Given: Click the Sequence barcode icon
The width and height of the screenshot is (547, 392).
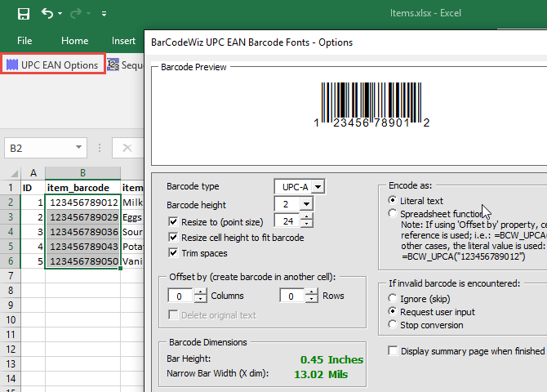Looking at the screenshot, I should [113, 65].
